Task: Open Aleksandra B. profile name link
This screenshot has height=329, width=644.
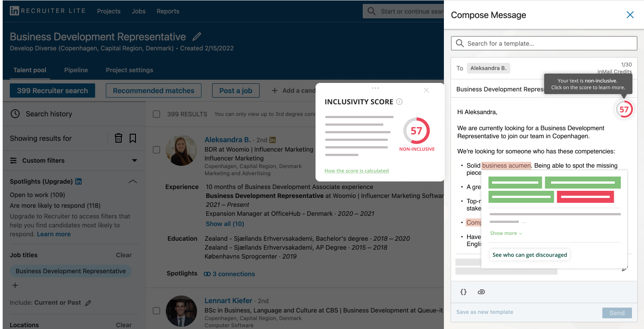Action: [228, 140]
